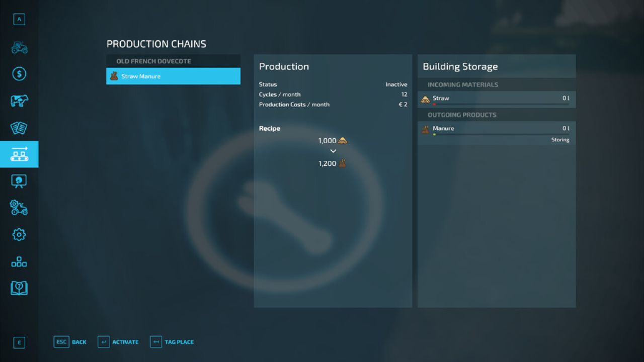The image size is (644, 362).
Task: Click the INCOMING MATERIALS section label
Action: (463, 84)
